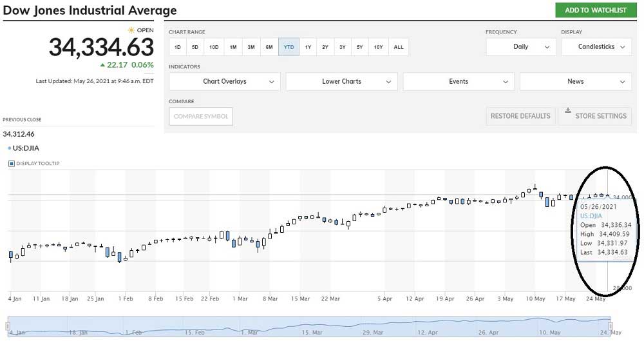Screen dimensions: 644x343
Task: Click the 34,334.63 index value
Action: (x=102, y=47)
